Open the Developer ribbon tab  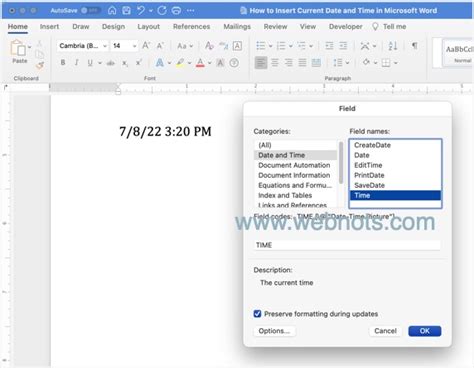[x=346, y=27]
